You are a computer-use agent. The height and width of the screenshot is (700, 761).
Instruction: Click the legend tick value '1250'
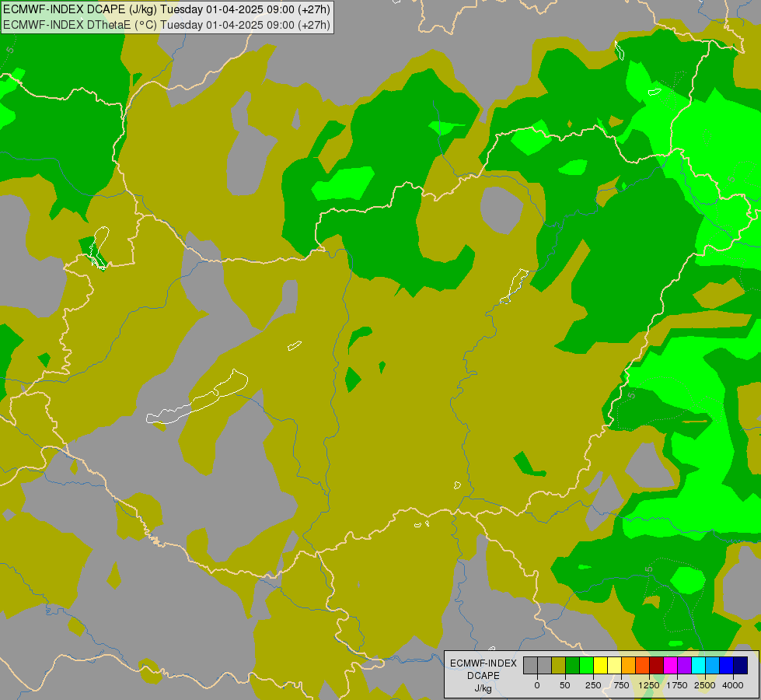tap(649, 685)
